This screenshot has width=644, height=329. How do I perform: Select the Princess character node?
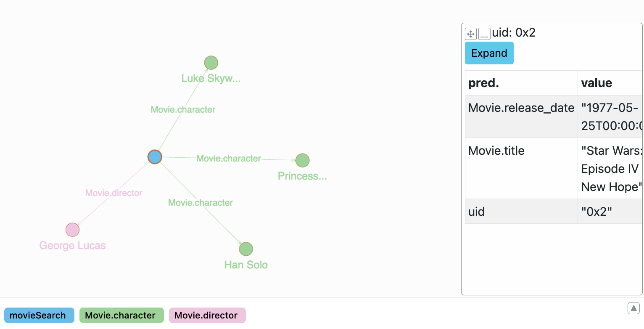[302, 160]
